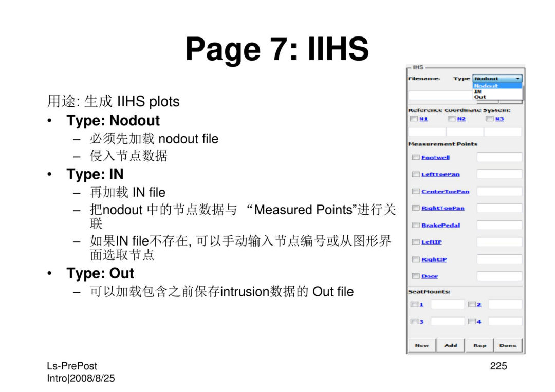
Task: Focus the RightToePan node field
Action: [499, 208]
